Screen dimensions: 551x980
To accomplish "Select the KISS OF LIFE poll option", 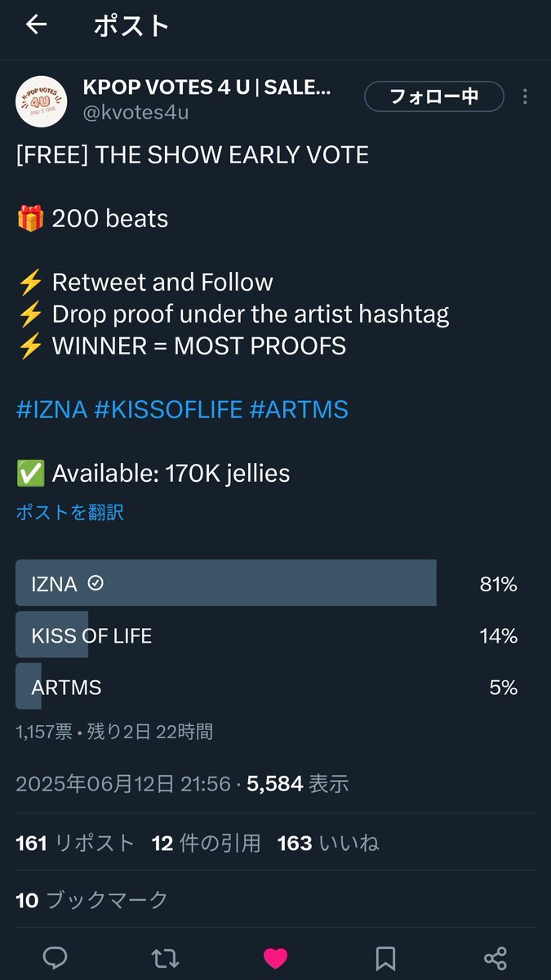I will 275,635.
